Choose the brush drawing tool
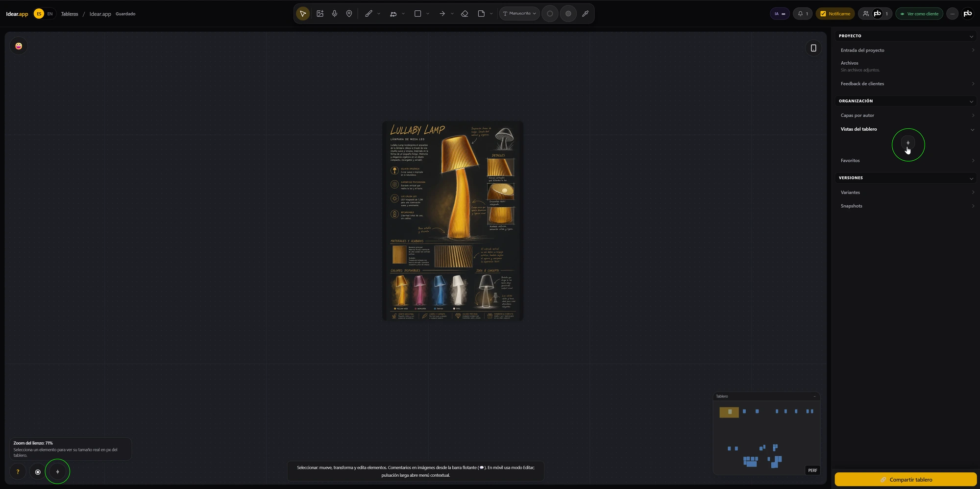The image size is (980, 489). click(368, 14)
